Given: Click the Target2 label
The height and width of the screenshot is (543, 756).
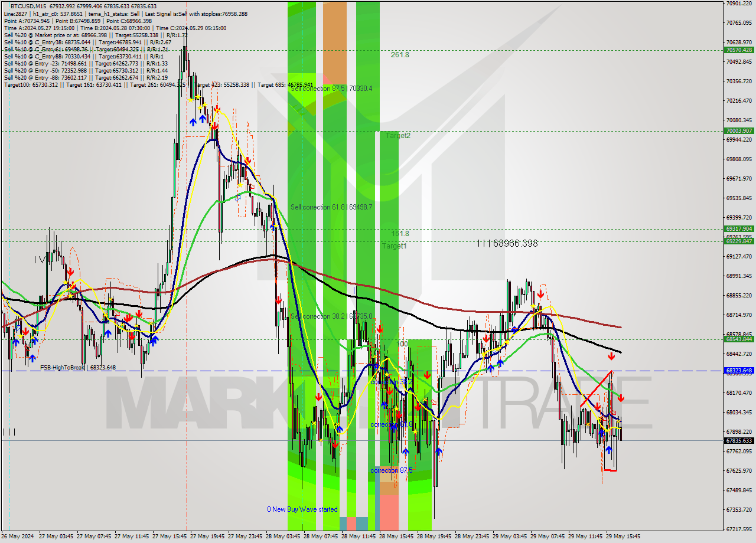Looking at the screenshot, I should click(x=397, y=136).
